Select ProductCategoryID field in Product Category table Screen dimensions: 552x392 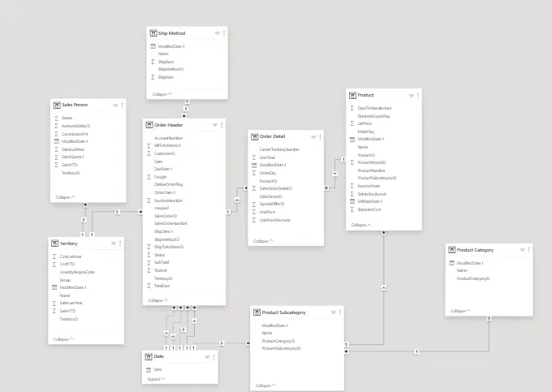tap(473, 278)
